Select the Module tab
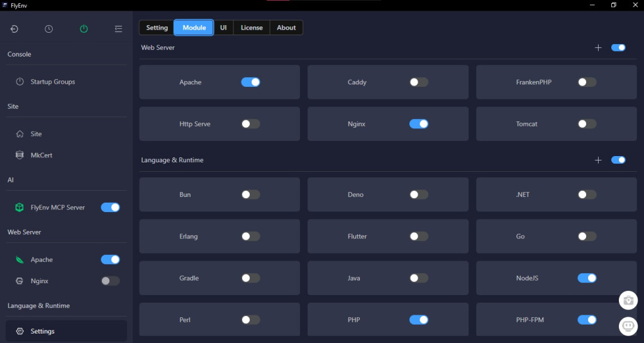644x343 pixels. tap(194, 28)
